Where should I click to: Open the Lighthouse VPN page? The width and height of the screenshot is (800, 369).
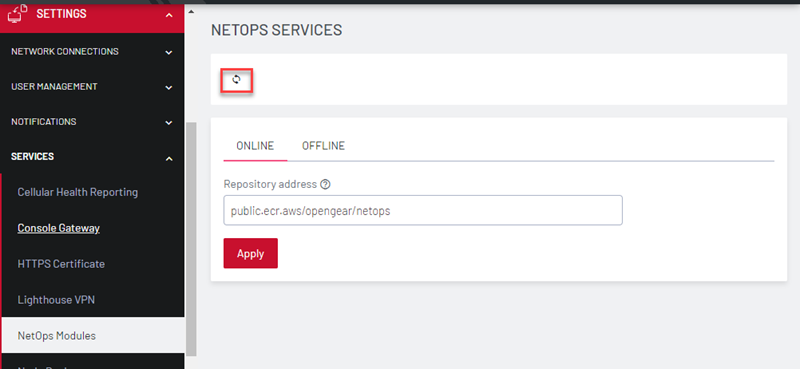[56, 300]
